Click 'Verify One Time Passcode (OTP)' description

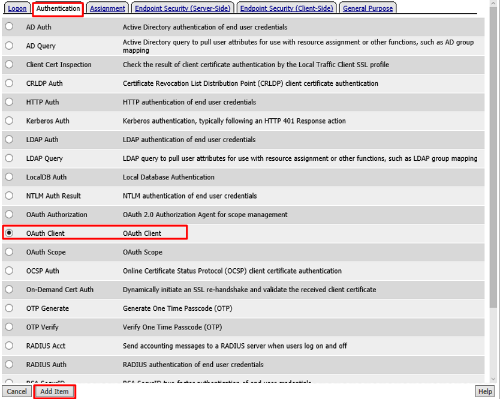(x=172, y=327)
